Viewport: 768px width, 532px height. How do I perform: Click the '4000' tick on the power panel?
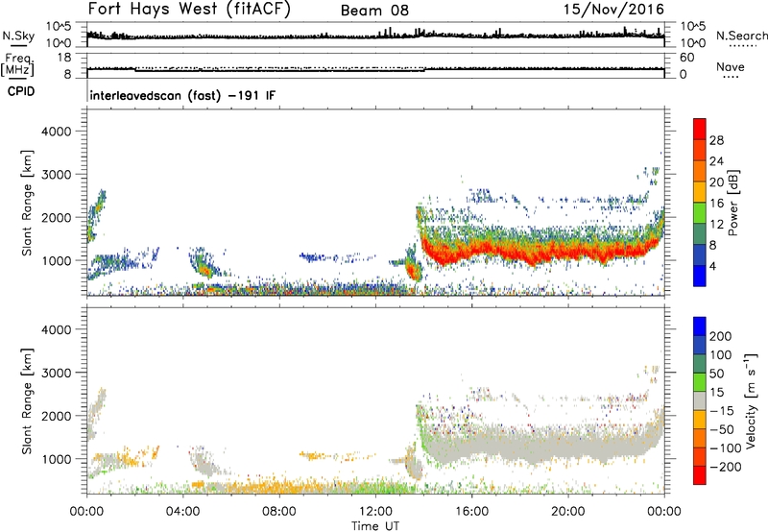pos(57,132)
